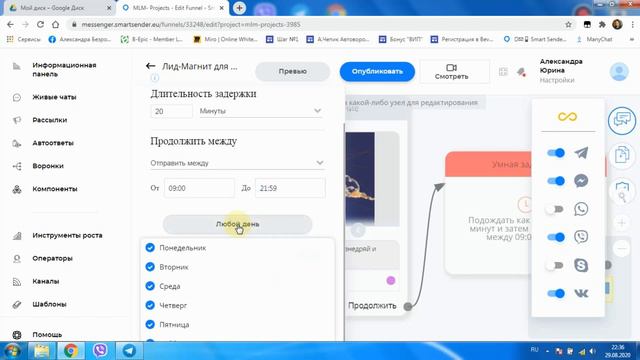Open Настройки link under user name
This screenshot has width=640, height=360.
pos(557,80)
